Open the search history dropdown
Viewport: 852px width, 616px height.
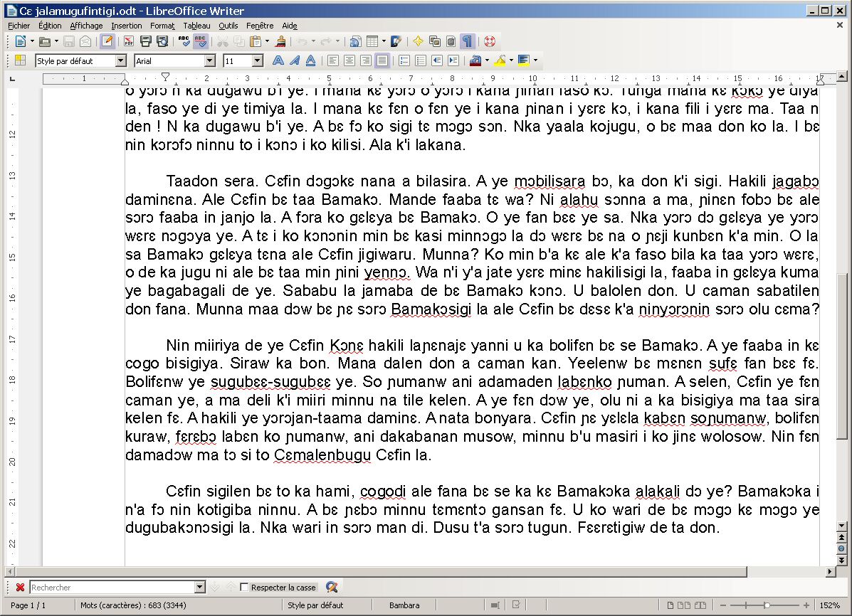200,588
